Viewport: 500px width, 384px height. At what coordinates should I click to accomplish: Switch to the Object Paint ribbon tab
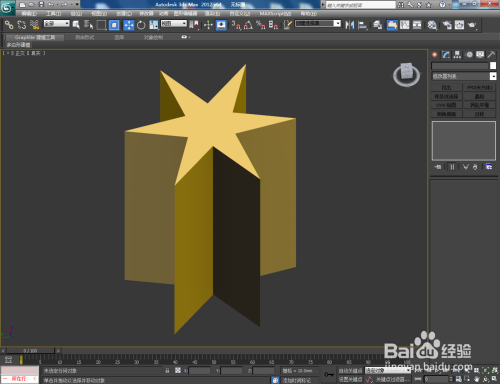tap(153, 37)
